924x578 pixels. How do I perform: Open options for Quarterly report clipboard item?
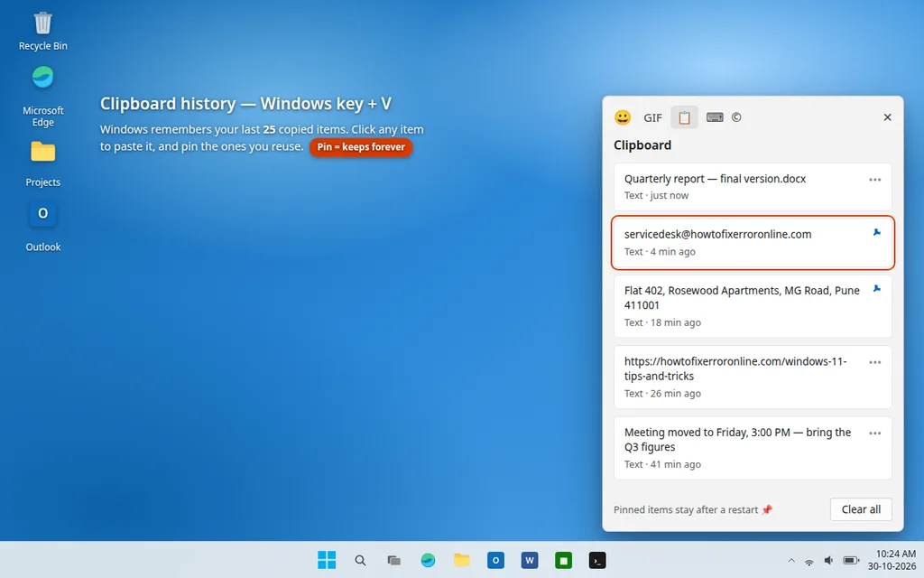[x=874, y=180]
